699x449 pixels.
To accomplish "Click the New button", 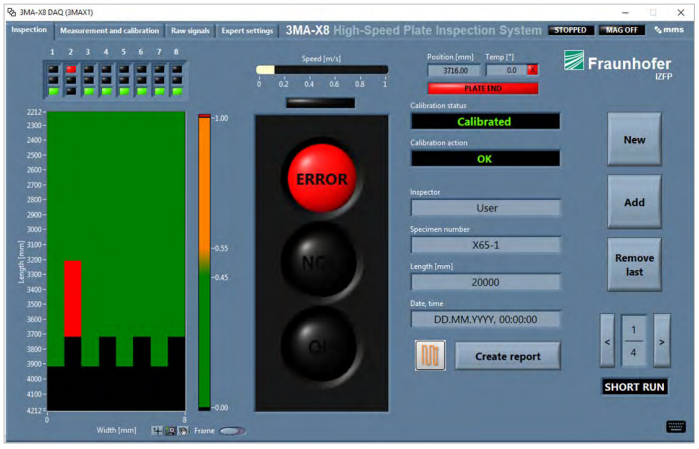I will (x=634, y=140).
